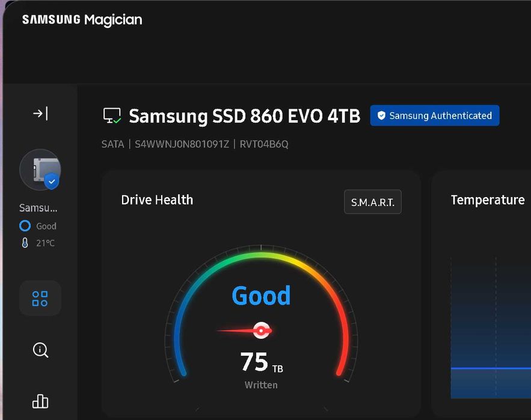
Task: Click the Written label under gauge
Action: pyautogui.click(x=261, y=385)
